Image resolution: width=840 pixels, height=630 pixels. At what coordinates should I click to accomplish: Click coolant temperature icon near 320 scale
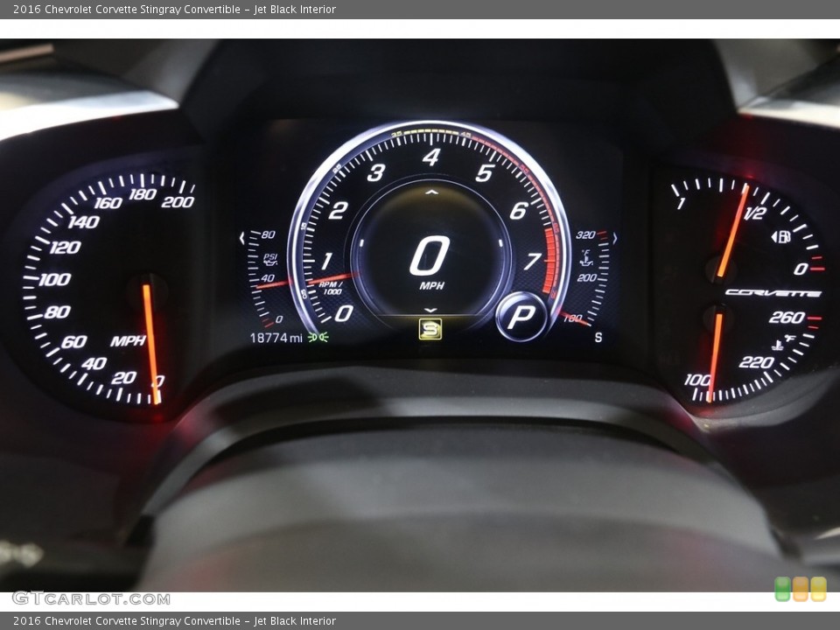587,258
